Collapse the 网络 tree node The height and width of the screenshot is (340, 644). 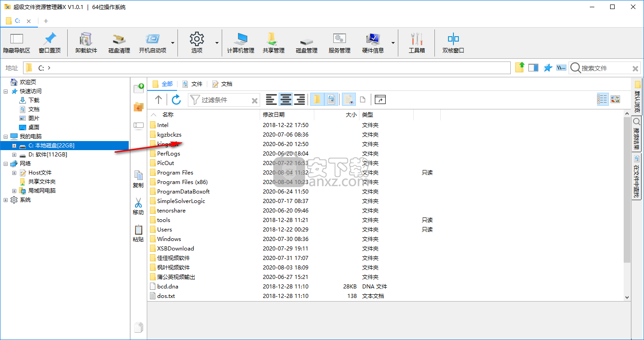tap(5, 164)
